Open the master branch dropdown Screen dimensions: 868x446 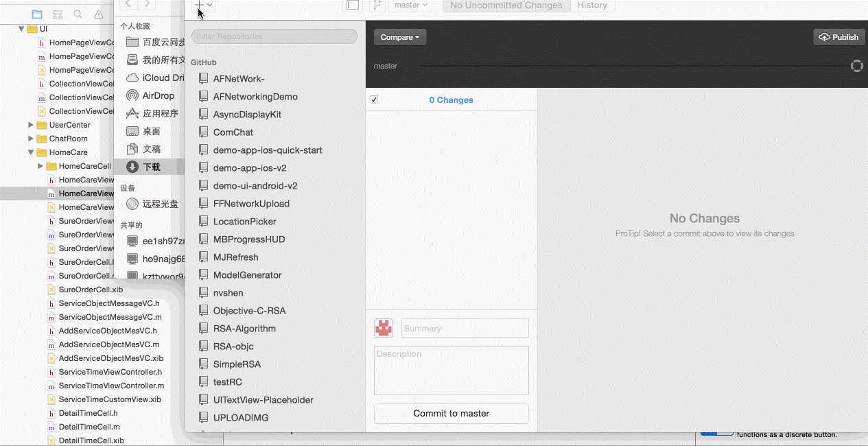(x=410, y=5)
